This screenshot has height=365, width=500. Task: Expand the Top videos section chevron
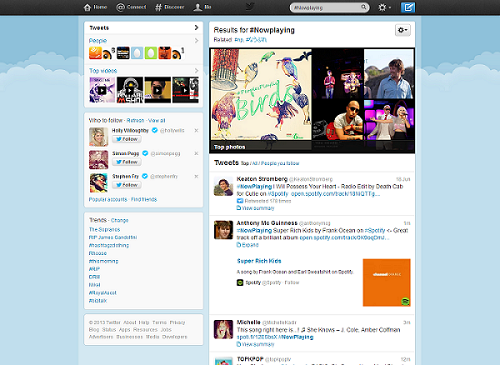[x=196, y=71]
